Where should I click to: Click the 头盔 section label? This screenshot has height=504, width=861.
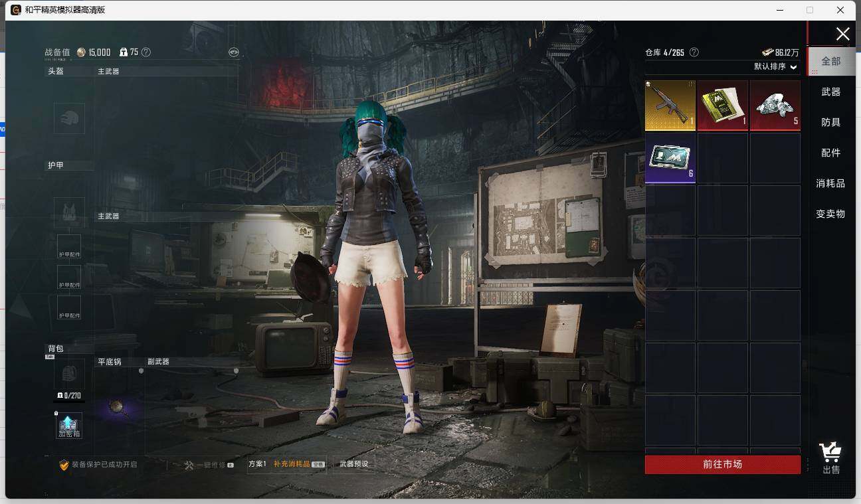pos(56,71)
